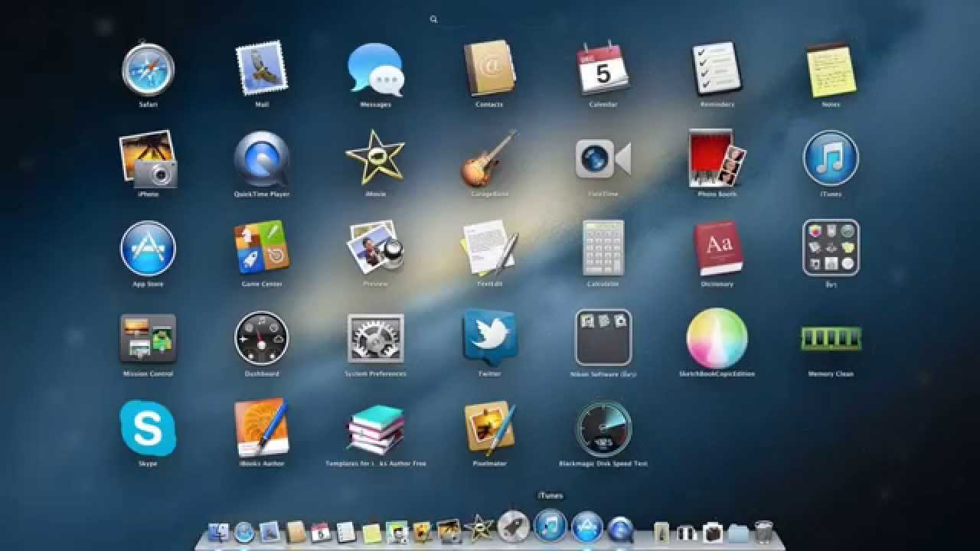
Task: Open the Messages app
Action: pos(375,69)
